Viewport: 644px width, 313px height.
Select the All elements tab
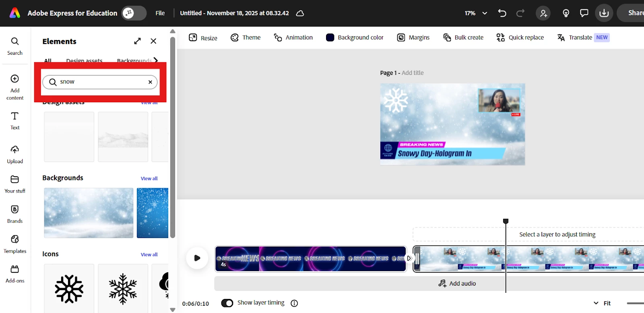click(x=48, y=60)
